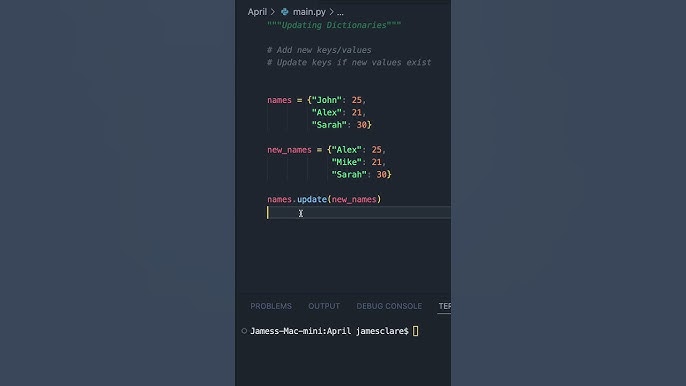
Task: Place cursor on the empty highlighted editor line
Action: click(359, 213)
